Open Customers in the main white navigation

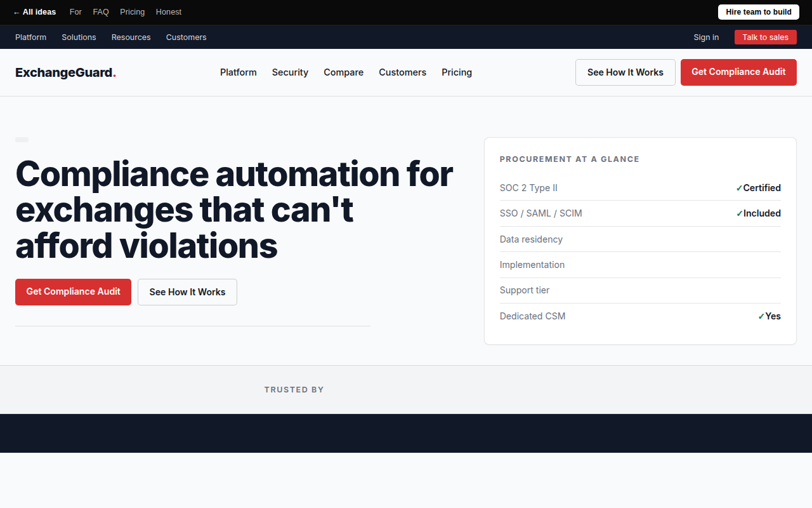tap(403, 72)
